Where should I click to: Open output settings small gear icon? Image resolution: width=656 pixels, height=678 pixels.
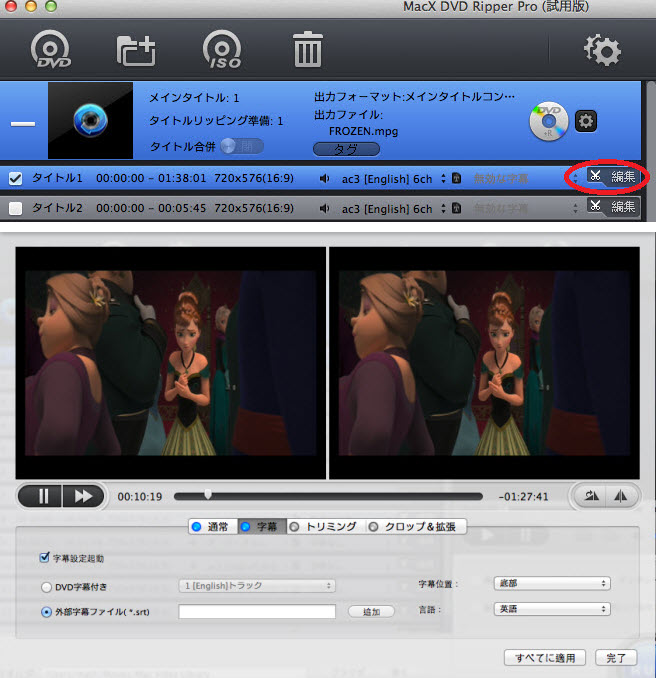tap(586, 121)
